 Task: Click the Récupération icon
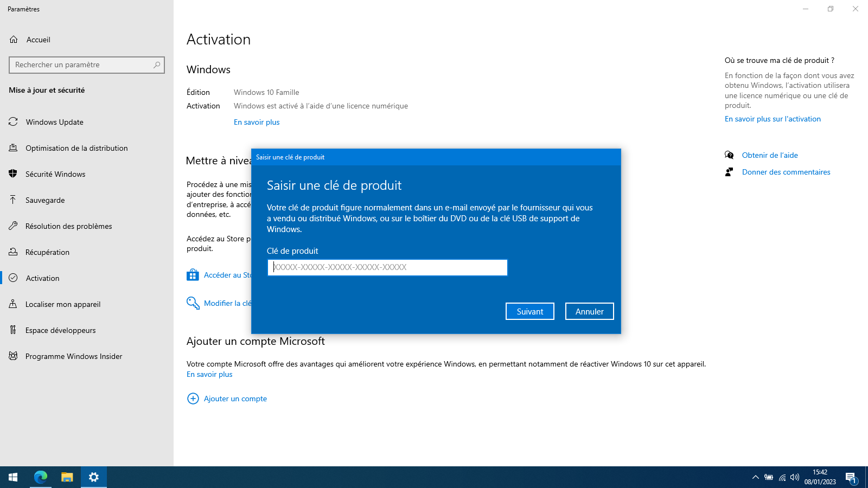pyautogui.click(x=13, y=252)
